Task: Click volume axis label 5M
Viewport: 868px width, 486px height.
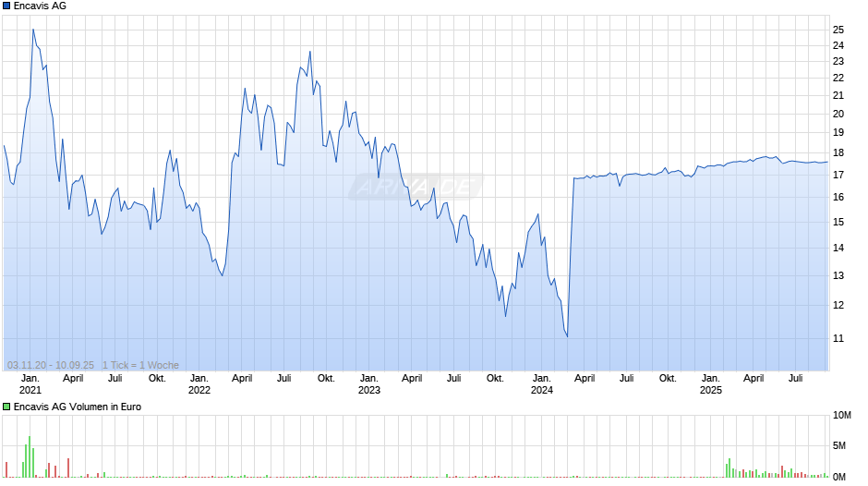Action: tap(839, 446)
